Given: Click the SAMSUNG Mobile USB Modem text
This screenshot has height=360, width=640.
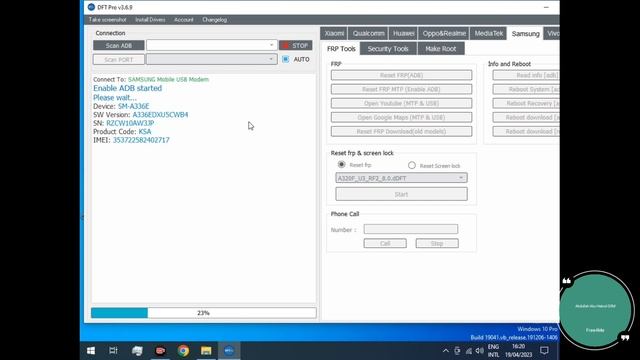Looking at the screenshot, I should tap(168, 80).
